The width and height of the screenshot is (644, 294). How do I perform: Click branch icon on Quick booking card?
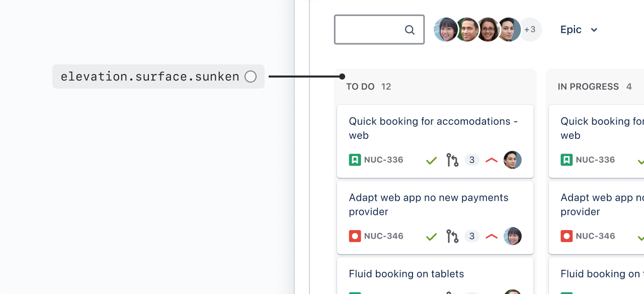pyautogui.click(x=452, y=160)
